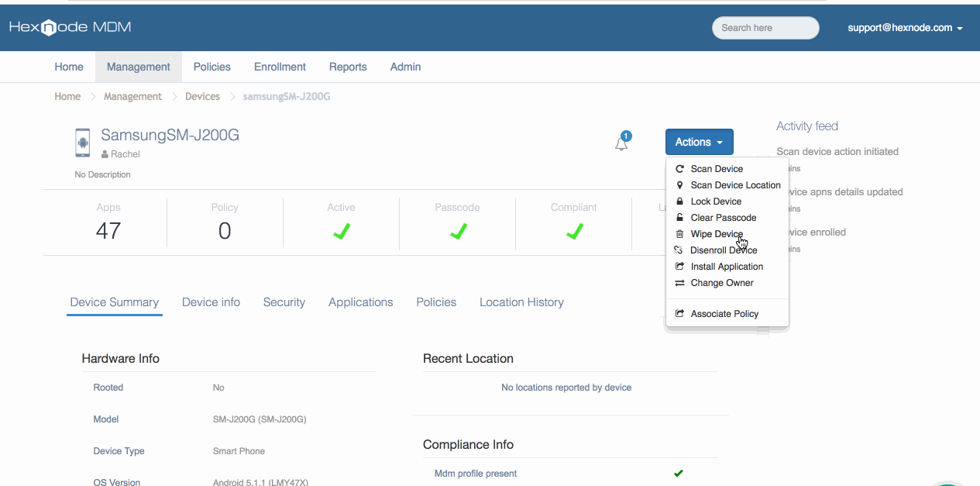This screenshot has height=486, width=980.
Task: Click the Apps count 47
Action: pos(108,231)
